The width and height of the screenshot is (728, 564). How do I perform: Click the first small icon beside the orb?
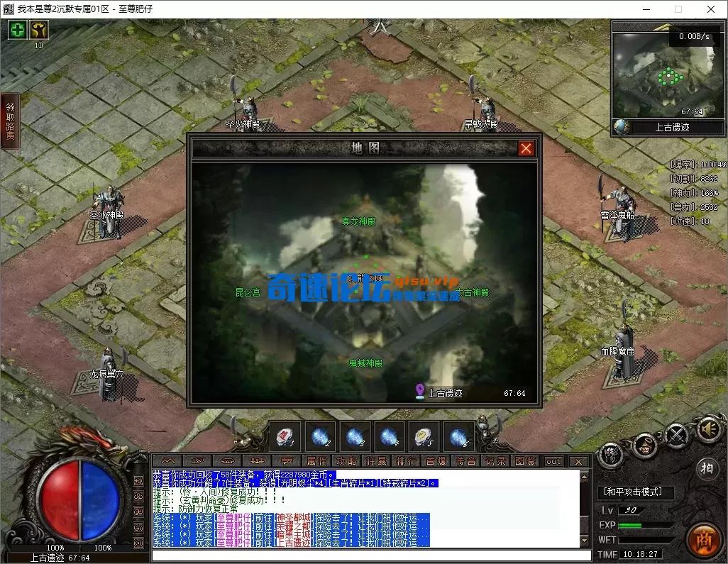[138, 481]
